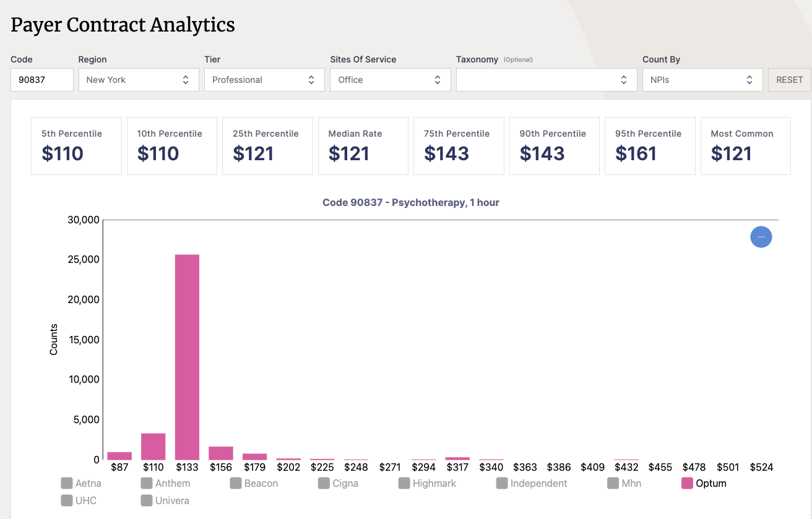Image resolution: width=812 pixels, height=519 pixels.
Task: Toggle the Beacon legend swatch
Action: (236, 483)
